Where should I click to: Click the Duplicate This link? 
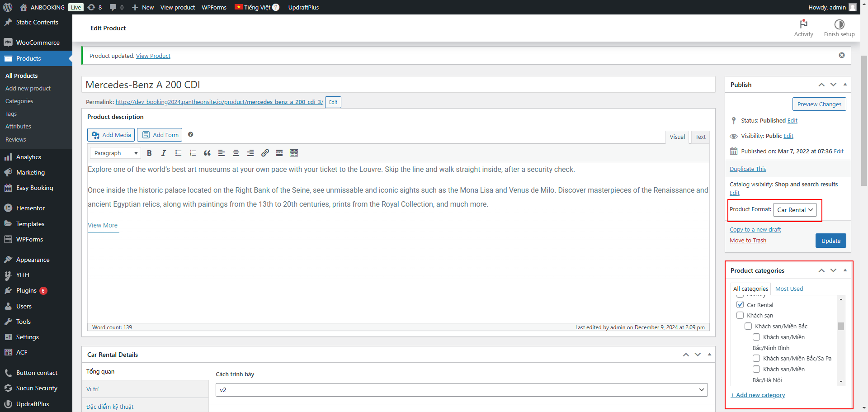[x=748, y=169]
